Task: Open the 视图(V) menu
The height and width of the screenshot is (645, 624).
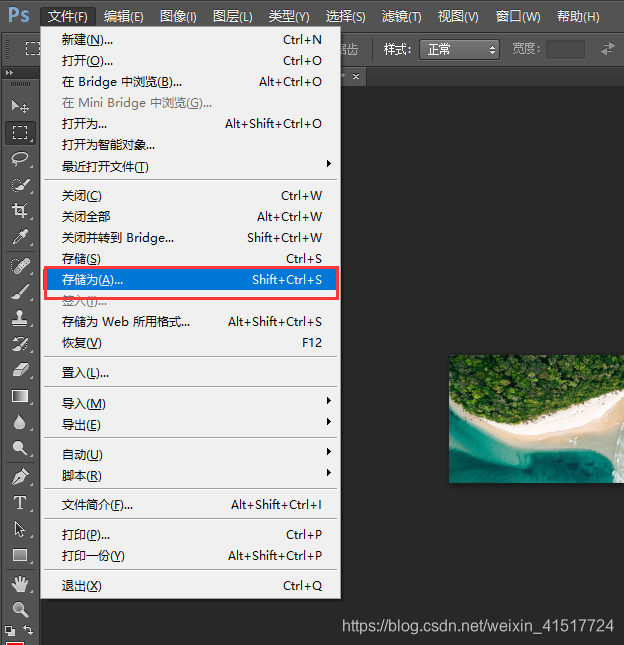Action: [458, 16]
